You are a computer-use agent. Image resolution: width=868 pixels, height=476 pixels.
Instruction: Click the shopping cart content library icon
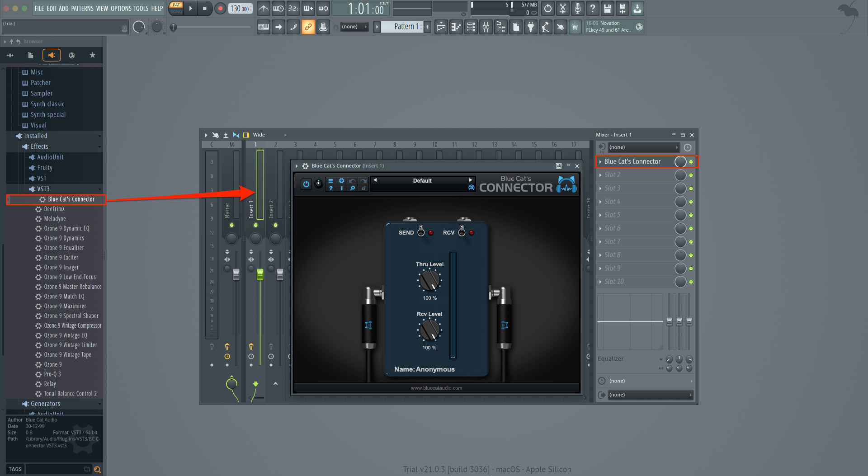tap(575, 27)
